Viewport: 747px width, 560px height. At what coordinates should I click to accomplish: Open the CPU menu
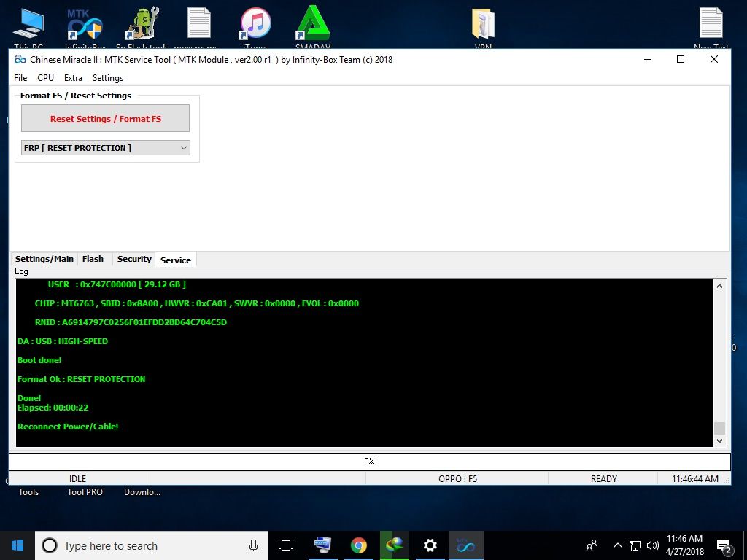point(45,78)
